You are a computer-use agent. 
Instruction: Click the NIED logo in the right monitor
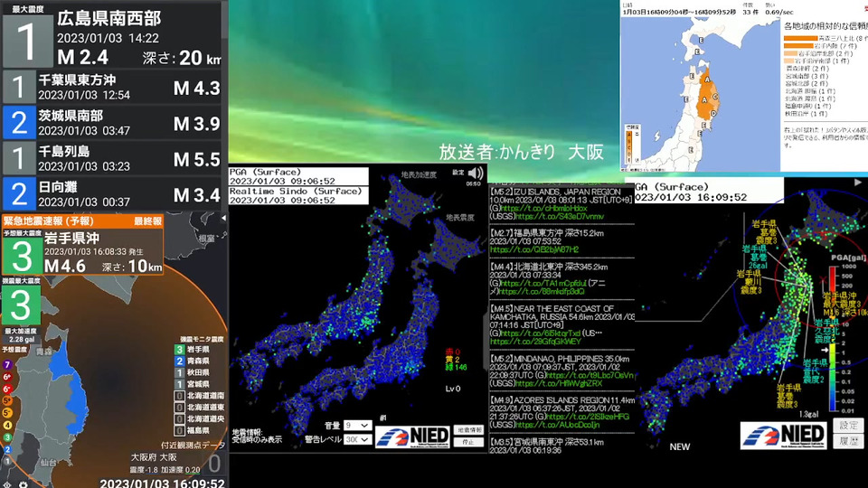783,435
